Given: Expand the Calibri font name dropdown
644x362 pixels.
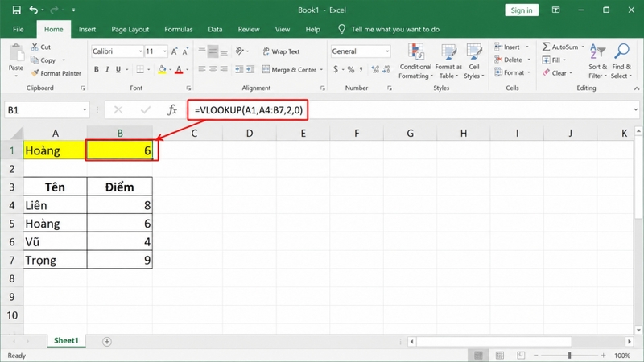Looking at the screenshot, I should [x=140, y=51].
